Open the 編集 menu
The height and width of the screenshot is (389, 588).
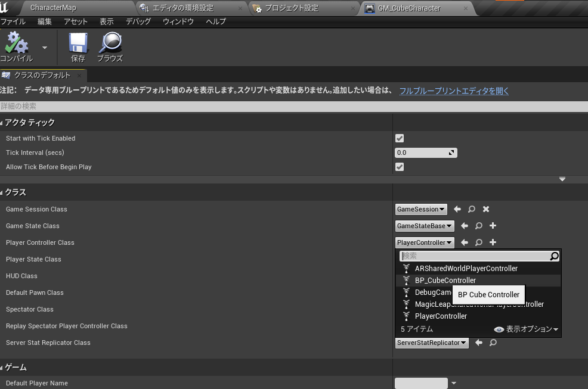45,21
